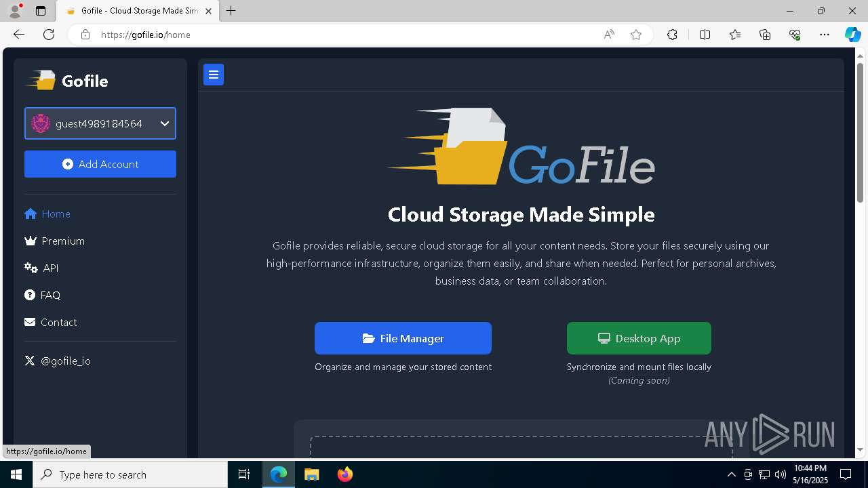Open the Collections icon
The height and width of the screenshot is (488, 868).
[x=765, y=35]
